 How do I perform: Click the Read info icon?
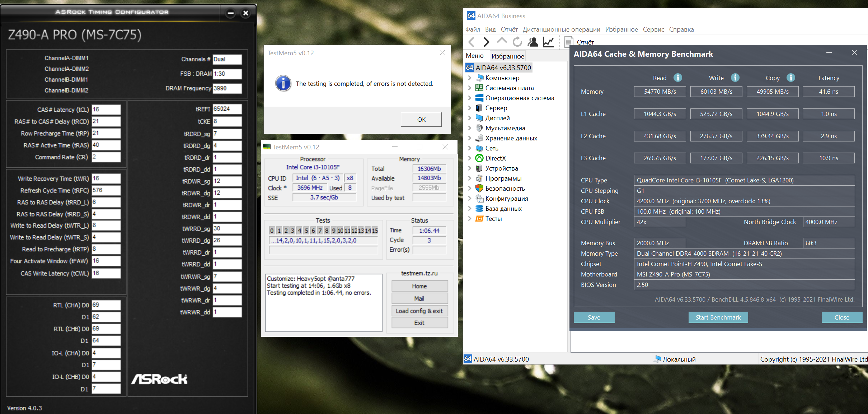[677, 78]
